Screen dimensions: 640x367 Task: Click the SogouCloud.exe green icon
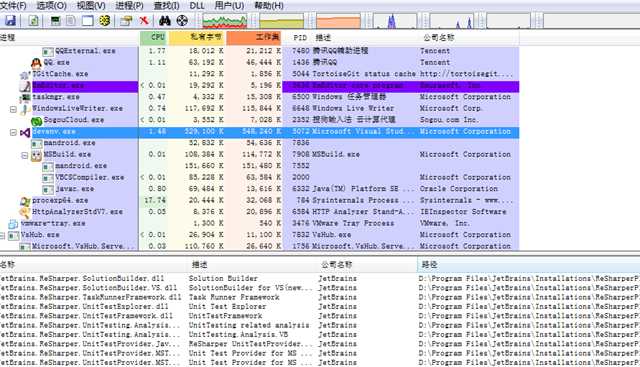(36, 121)
